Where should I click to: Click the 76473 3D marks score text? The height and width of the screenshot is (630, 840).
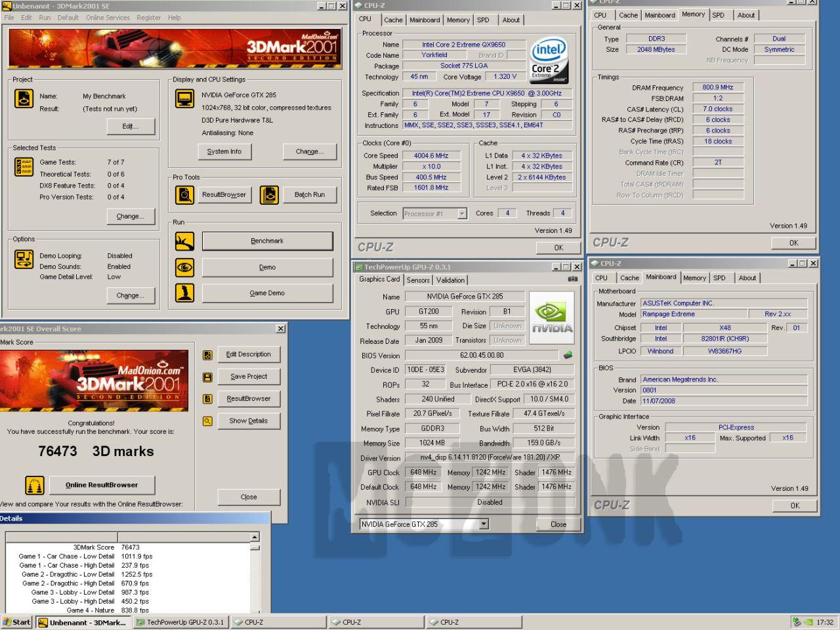(x=96, y=451)
